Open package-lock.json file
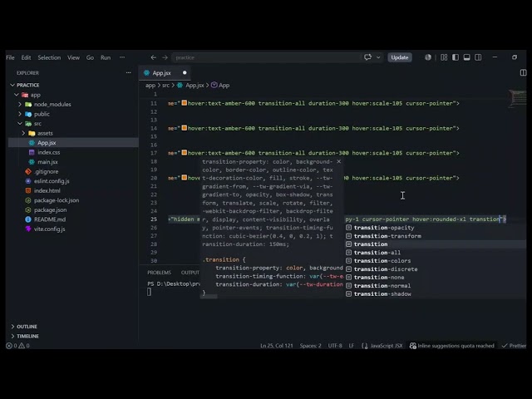This screenshot has width=532, height=399. click(57, 200)
